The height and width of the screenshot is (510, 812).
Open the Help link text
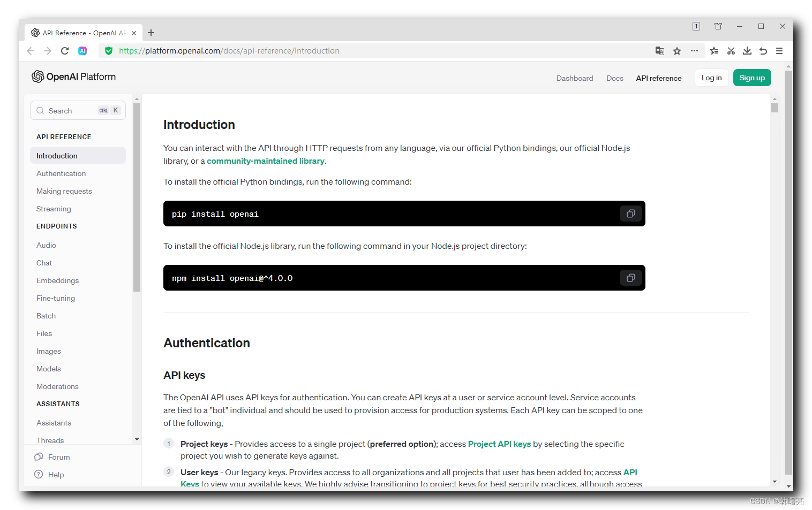point(56,475)
